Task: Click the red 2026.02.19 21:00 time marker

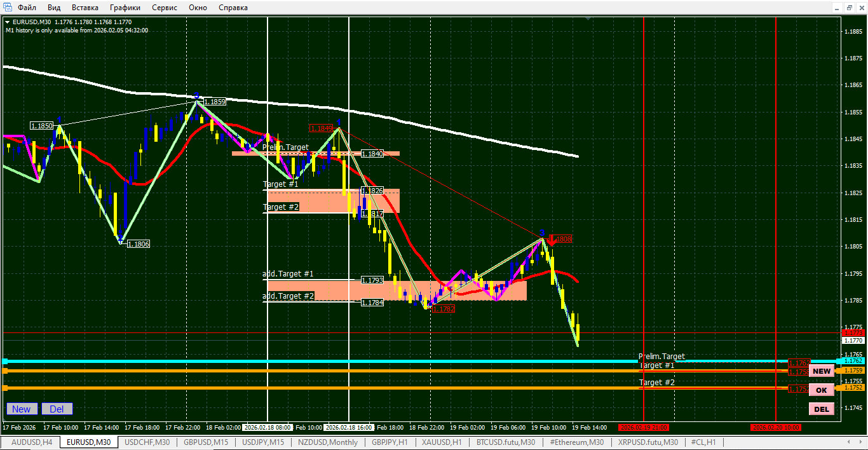Action: (x=644, y=428)
